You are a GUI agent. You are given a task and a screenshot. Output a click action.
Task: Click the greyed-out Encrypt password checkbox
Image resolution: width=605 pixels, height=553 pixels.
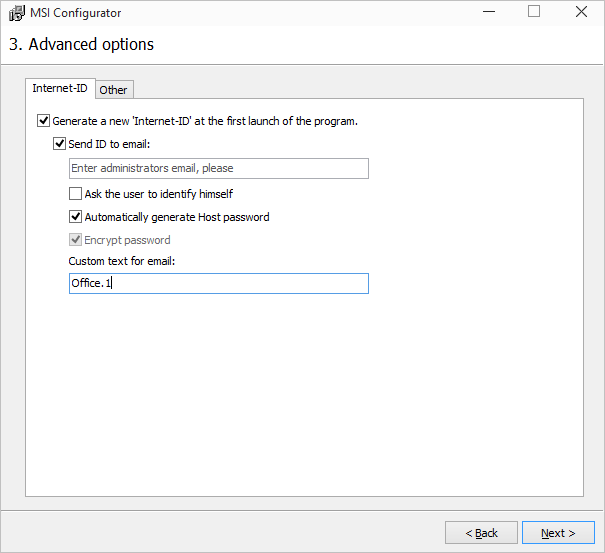[x=76, y=240]
